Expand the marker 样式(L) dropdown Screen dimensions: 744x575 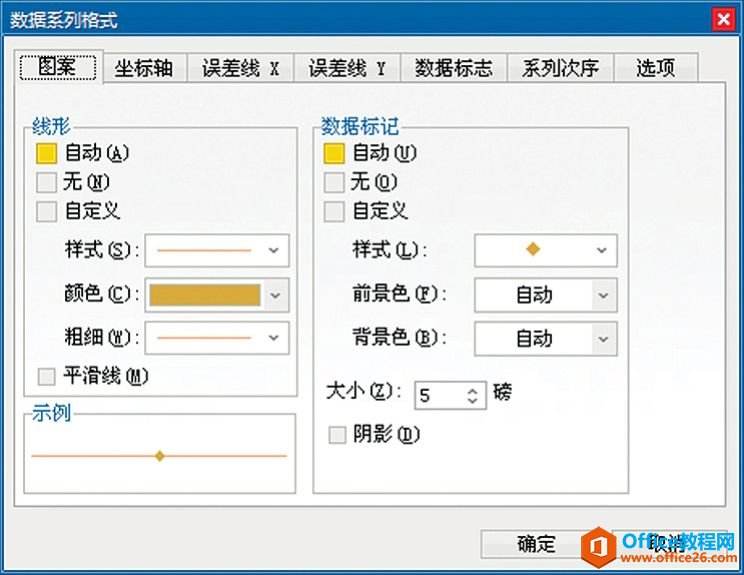click(x=546, y=250)
